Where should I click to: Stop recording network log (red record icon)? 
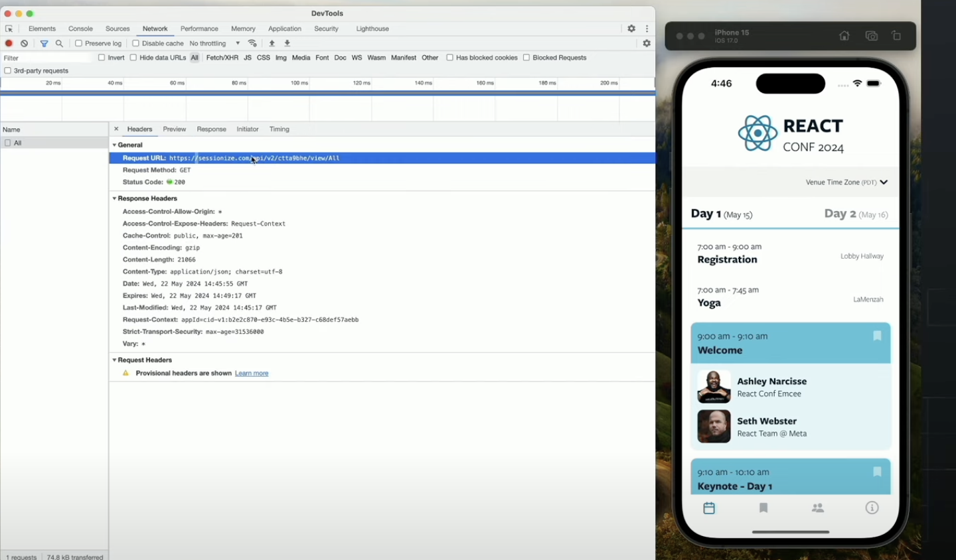(9, 42)
